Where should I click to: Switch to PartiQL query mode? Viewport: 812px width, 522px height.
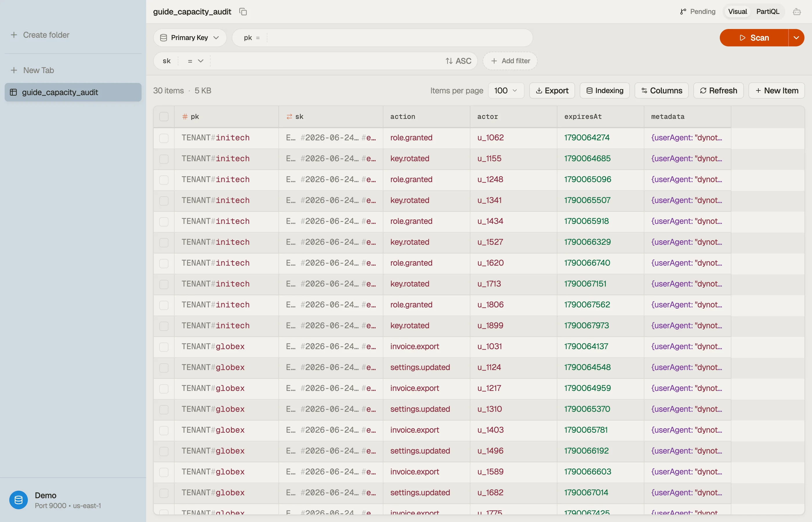(x=768, y=12)
